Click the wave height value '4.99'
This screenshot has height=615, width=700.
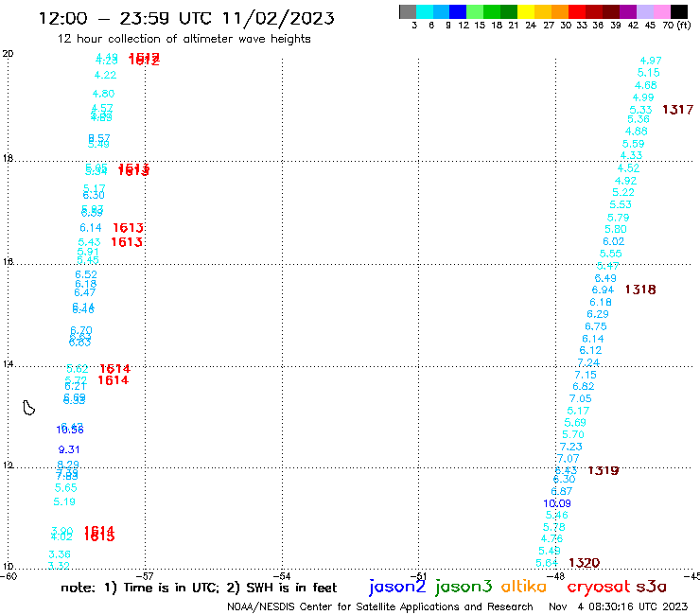643,97
